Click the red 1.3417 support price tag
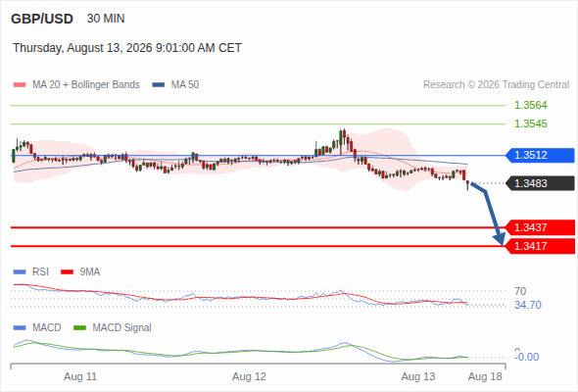This screenshot has width=578, height=392. click(540, 246)
